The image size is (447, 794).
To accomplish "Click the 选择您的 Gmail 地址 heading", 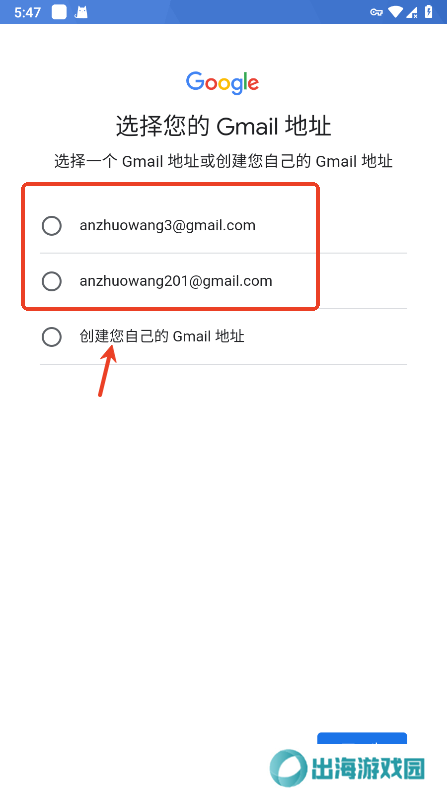I will 223,126.
